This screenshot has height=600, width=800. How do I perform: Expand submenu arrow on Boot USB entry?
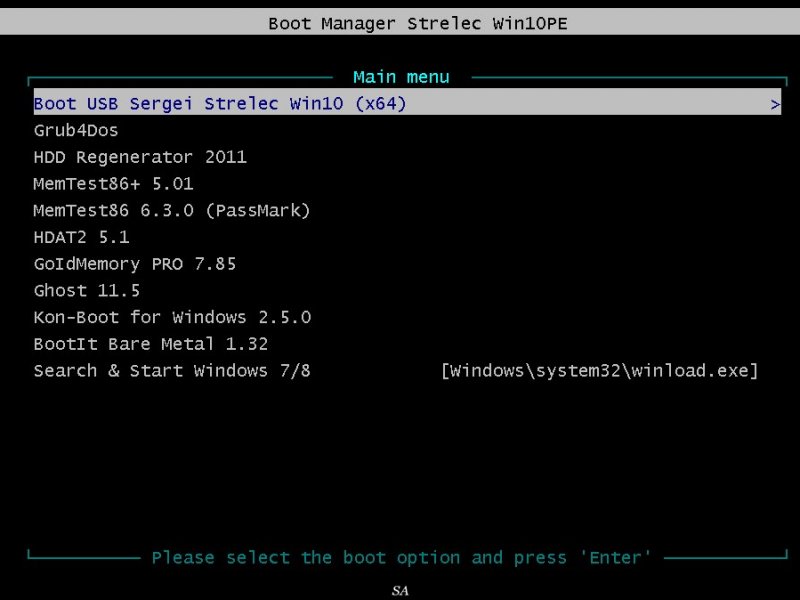(775, 105)
